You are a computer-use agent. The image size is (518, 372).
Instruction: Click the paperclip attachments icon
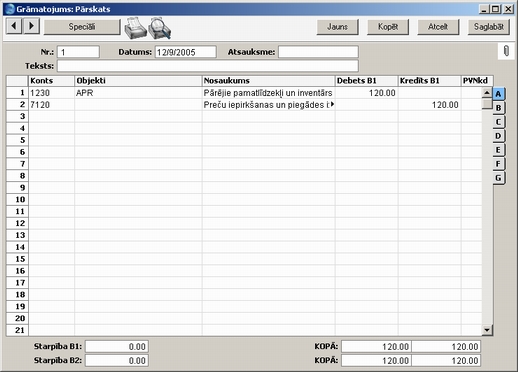click(506, 52)
